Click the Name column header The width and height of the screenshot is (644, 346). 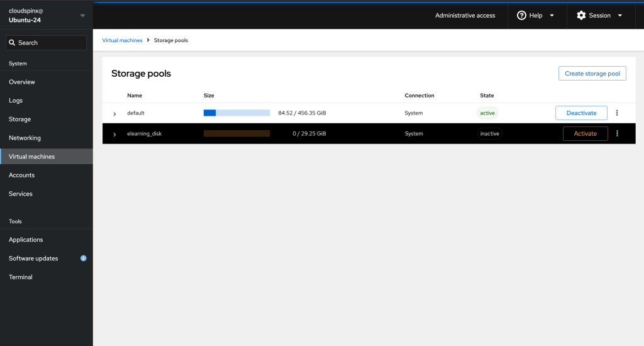(x=135, y=96)
